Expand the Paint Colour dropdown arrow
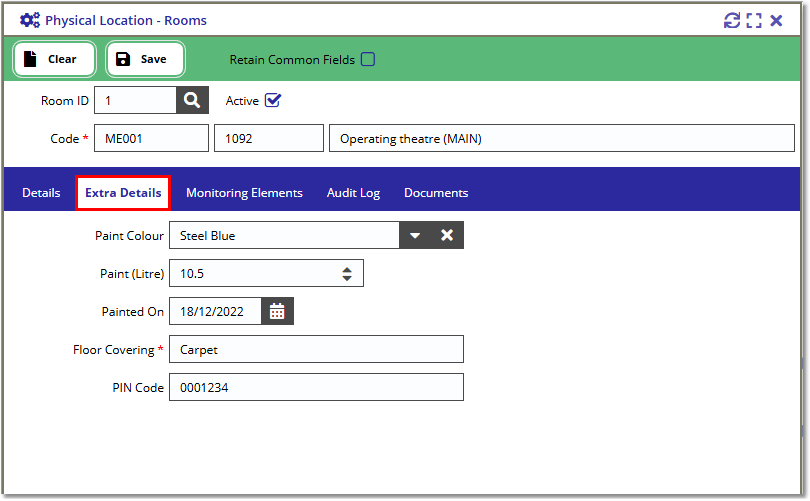The width and height of the screenshot is (810, 501). click(x=415, y=236)
